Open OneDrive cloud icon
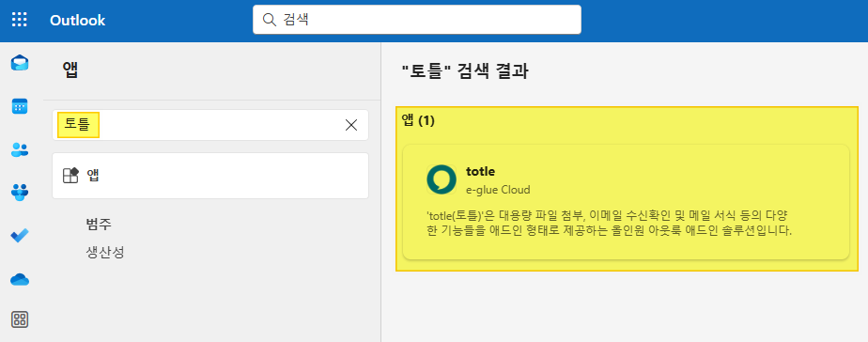The image size is (868, 342). (x=20, y=279)
